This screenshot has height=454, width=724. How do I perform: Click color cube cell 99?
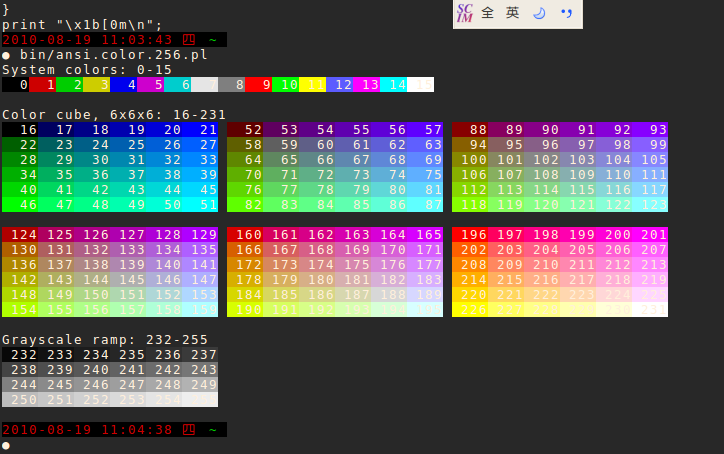click(650, 145)
